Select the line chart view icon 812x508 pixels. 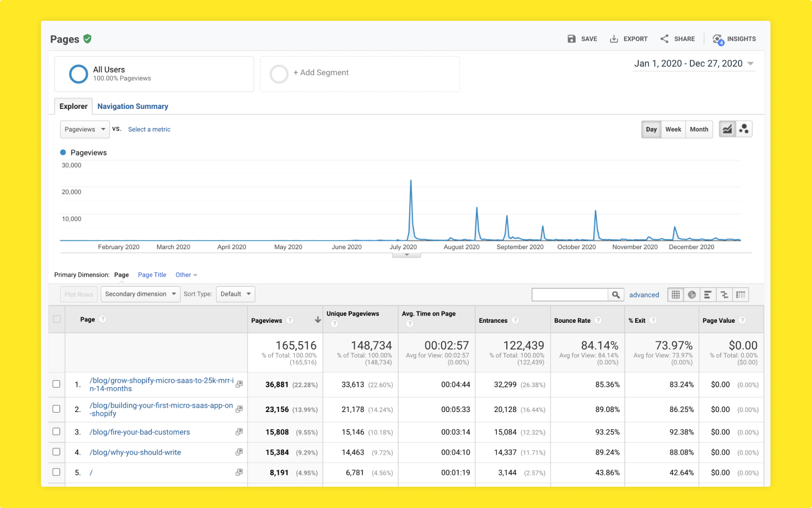point(727,129)
